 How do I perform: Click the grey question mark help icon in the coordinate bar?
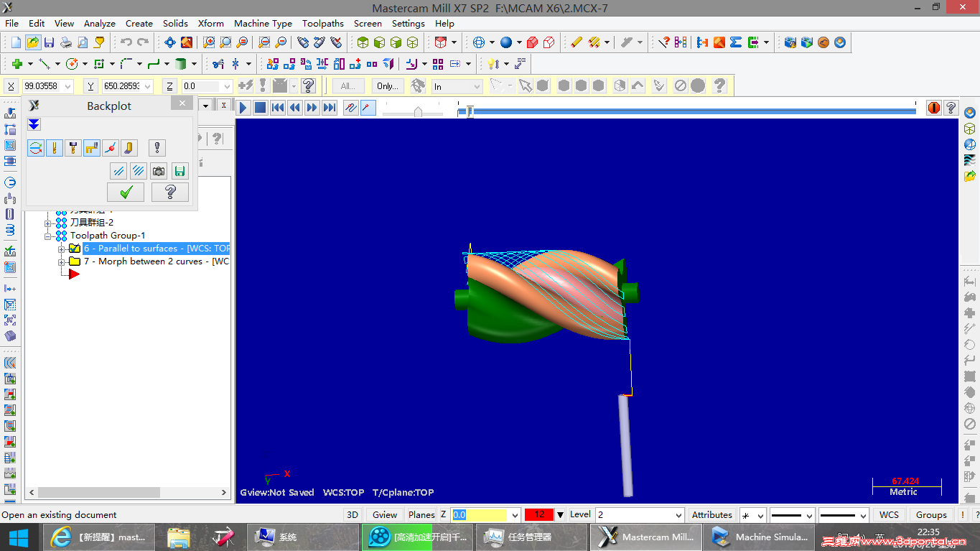click(309, 86)
